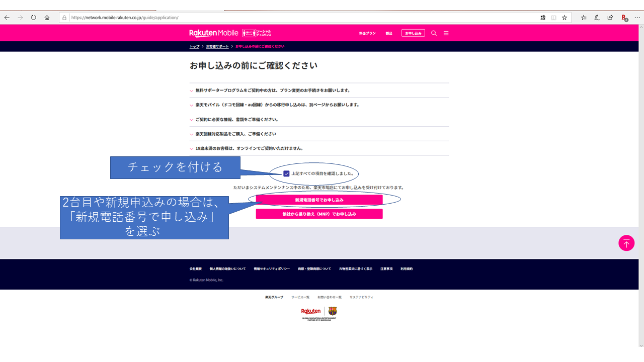Open 古物営業法に基づく表示 footer link
Image resolution: width=644 pixels, height=362 pixels.
(356, 269)
